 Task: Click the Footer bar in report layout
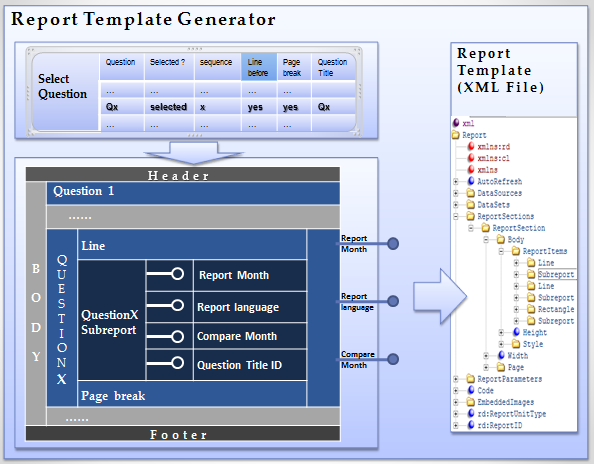(x=183, y=433)
